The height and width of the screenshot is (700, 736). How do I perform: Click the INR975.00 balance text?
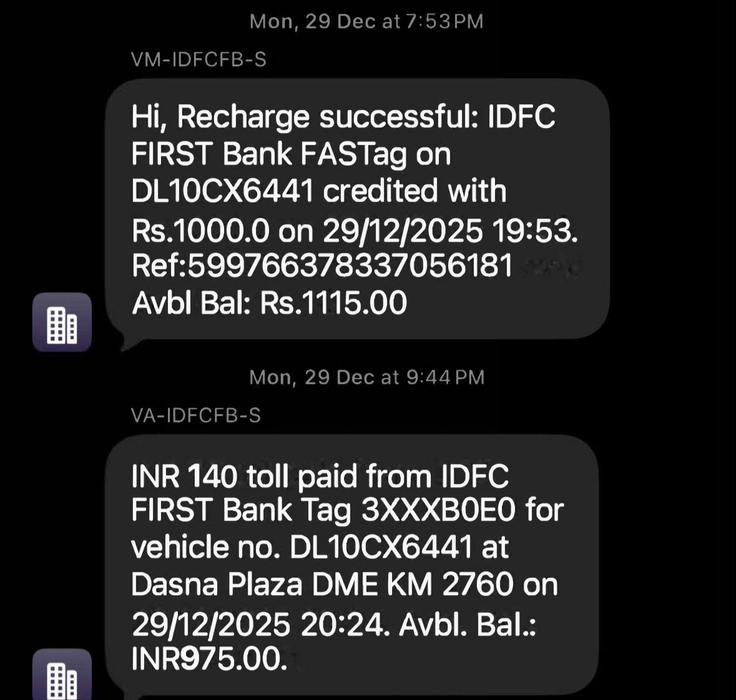[x=209, y=659]
